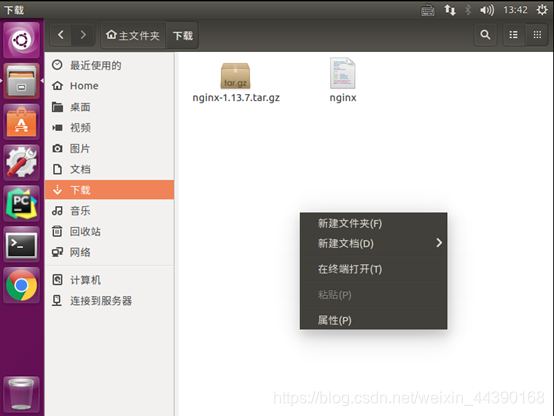Go forward with the right arrow button
This screenshot has height=416, width=554.
tap(83, 35)
